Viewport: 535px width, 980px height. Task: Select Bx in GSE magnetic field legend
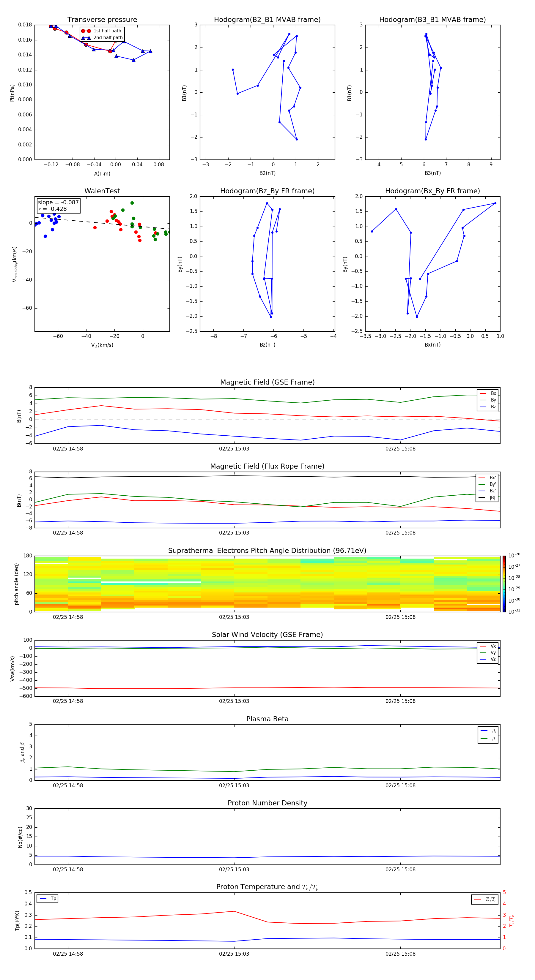click(x=488, y=393)
